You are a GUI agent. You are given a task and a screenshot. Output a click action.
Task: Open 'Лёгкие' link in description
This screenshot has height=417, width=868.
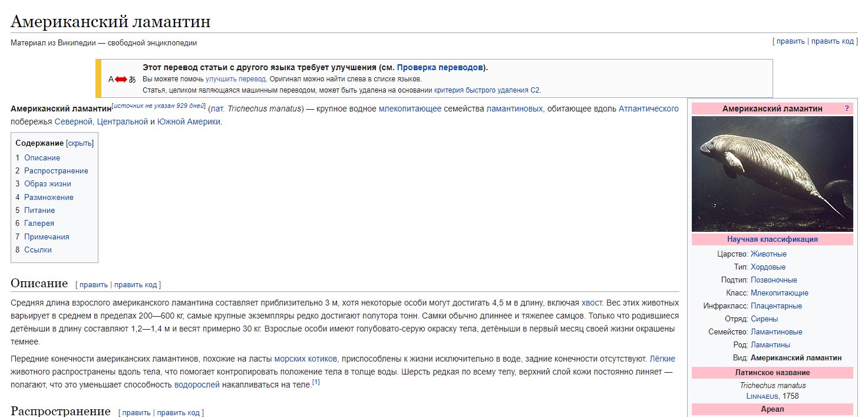point(662,359)
